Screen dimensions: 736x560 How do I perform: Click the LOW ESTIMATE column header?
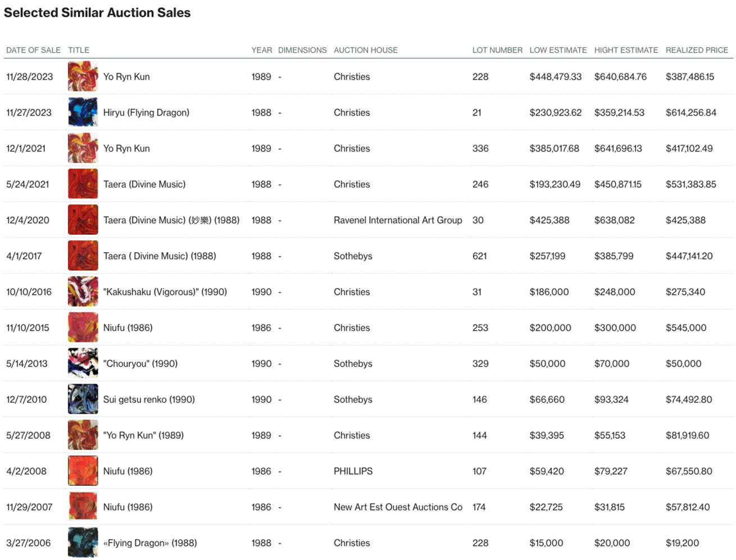[558, 50]
